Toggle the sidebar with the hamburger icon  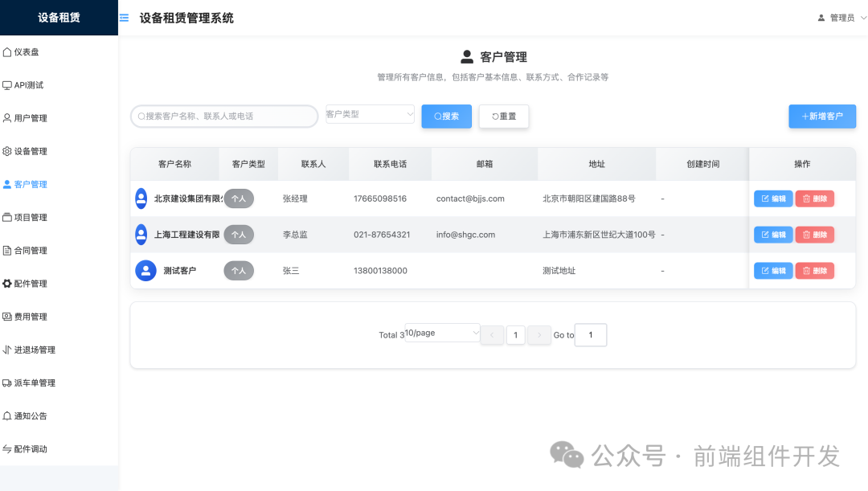click(123, 17)
